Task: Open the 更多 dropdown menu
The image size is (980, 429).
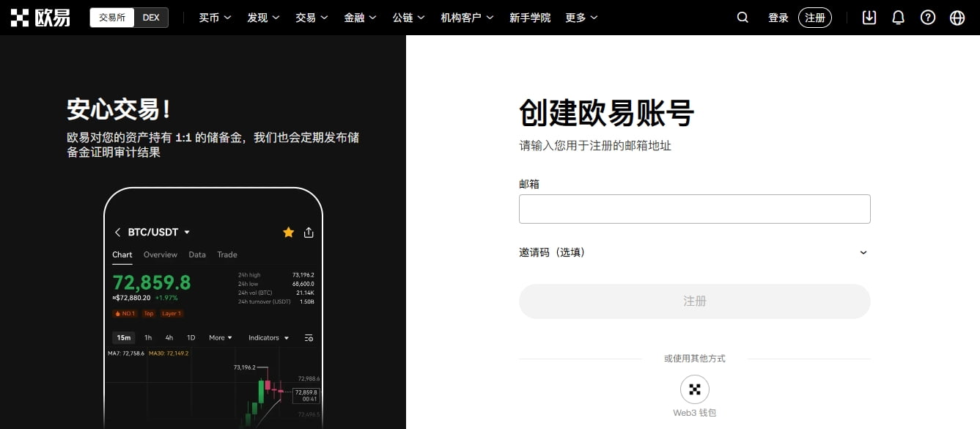Action: 581,17
